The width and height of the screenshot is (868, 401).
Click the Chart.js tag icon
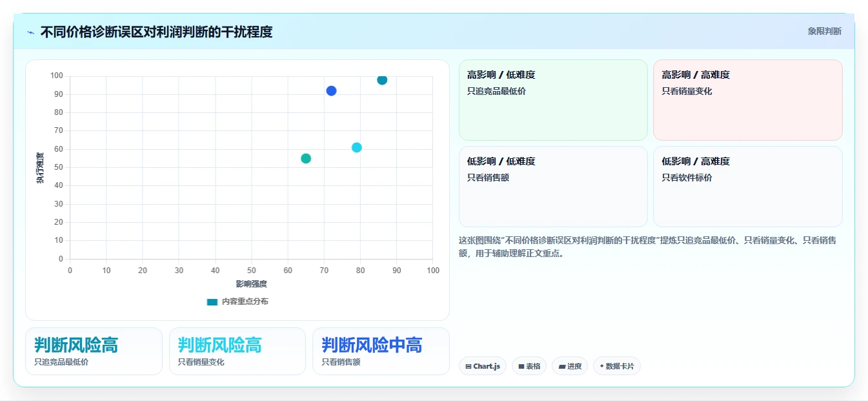469,366
